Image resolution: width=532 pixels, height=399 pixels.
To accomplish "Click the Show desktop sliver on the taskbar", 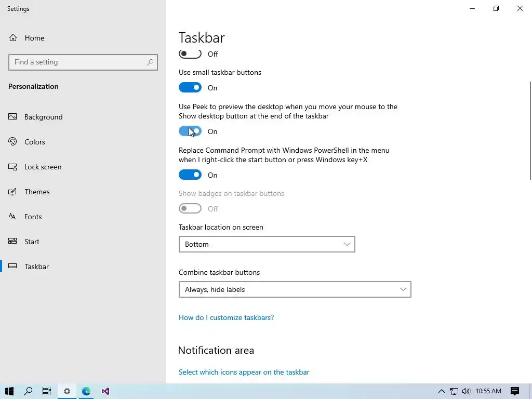I will pyautogui.click(x=530, y=391).
